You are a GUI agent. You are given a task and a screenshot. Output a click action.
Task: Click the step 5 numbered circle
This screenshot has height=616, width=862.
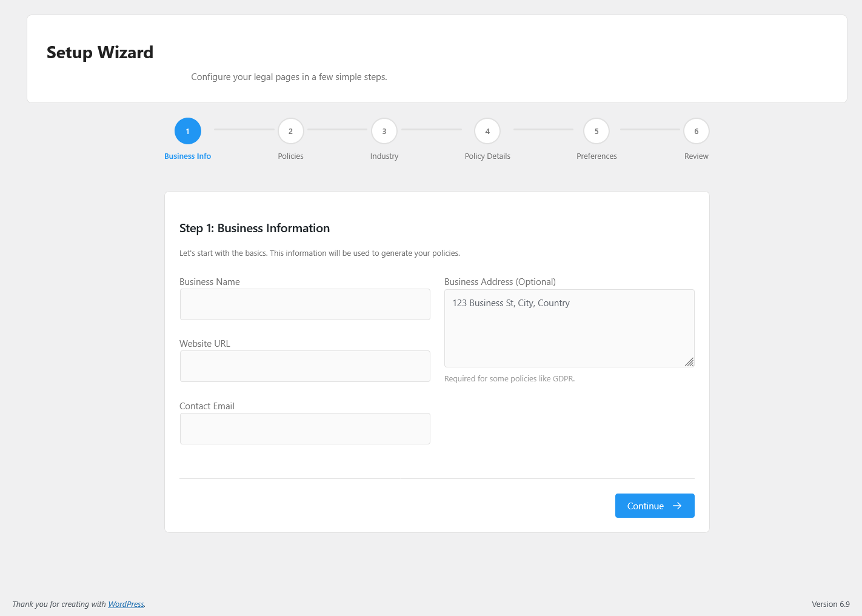(596, 131)
